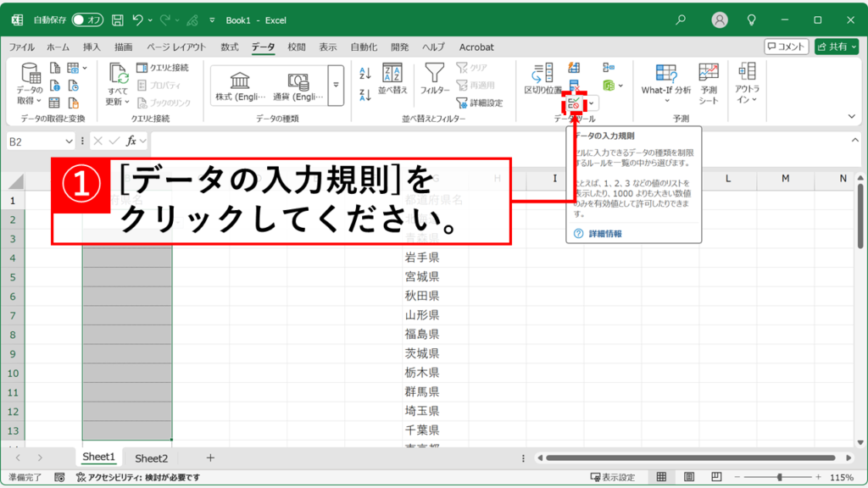Click the コメント button

(x=786, y=47)
